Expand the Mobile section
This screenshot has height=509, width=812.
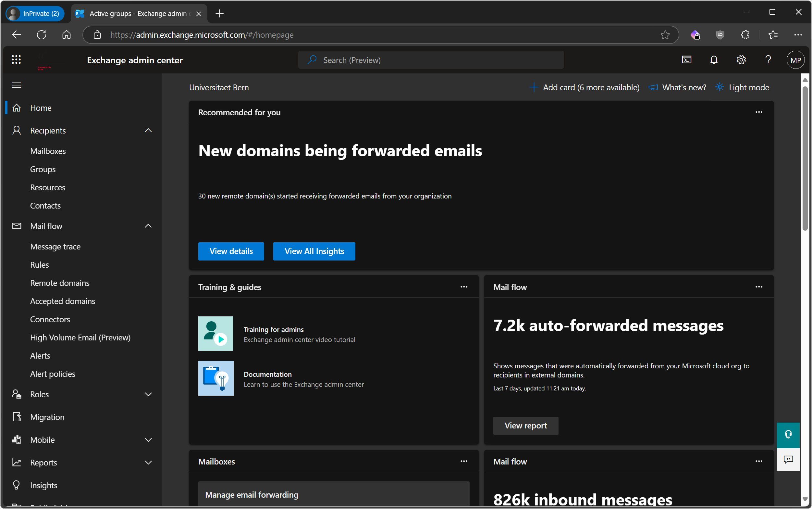(148, 440)
